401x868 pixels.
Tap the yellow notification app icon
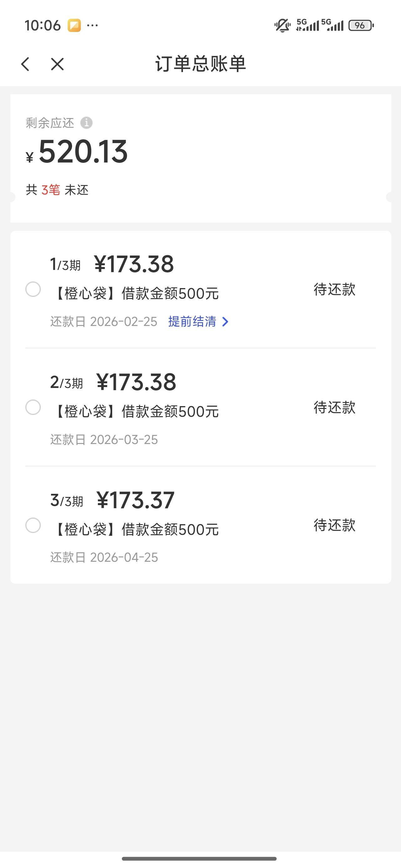pyautogui.click(x=74, y=25)
